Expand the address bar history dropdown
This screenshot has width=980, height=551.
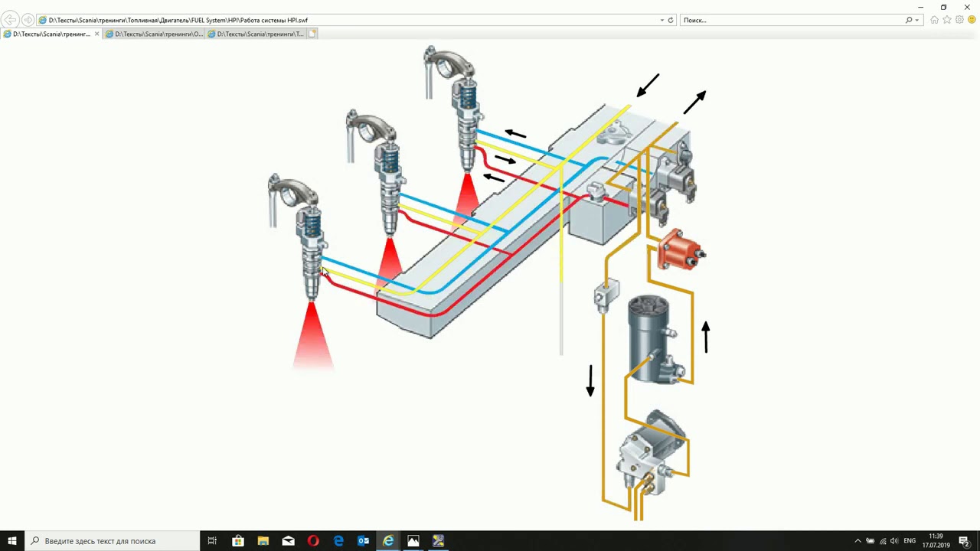(662, 21)
